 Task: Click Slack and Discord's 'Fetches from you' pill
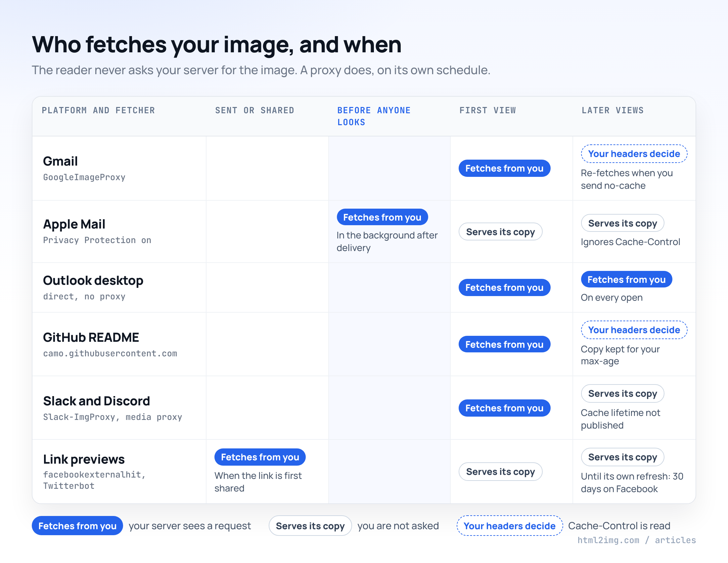click(x=504, y=408)
